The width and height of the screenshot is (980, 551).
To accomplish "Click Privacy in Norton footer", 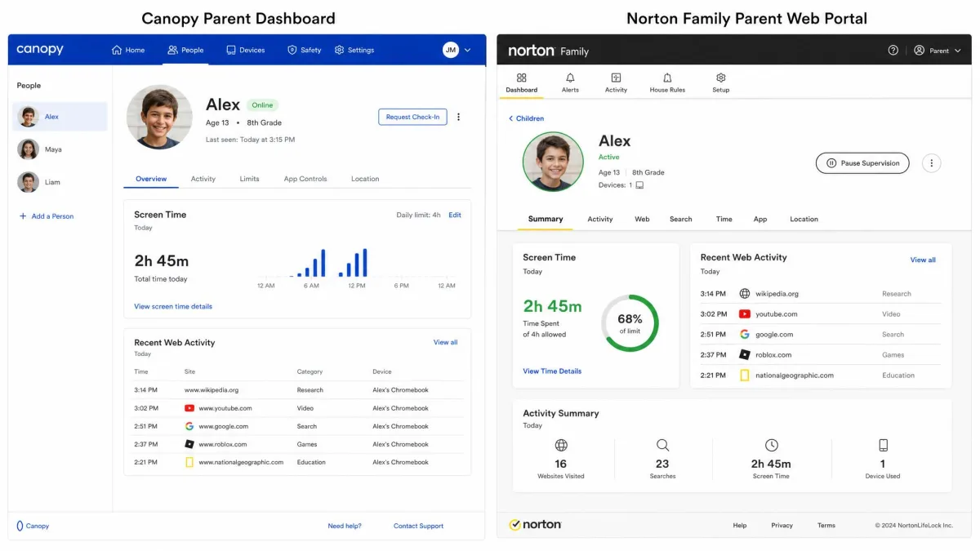I will [x=782, y=526].
